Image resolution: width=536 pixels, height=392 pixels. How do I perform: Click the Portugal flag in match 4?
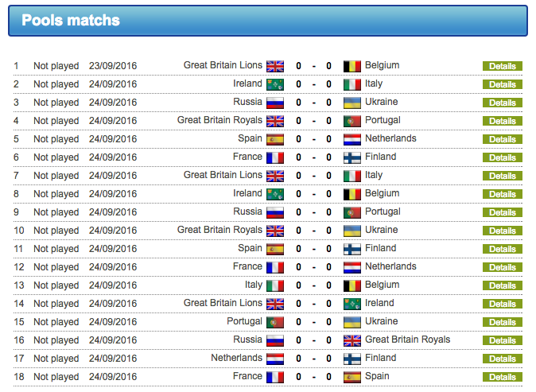(352, 121)
